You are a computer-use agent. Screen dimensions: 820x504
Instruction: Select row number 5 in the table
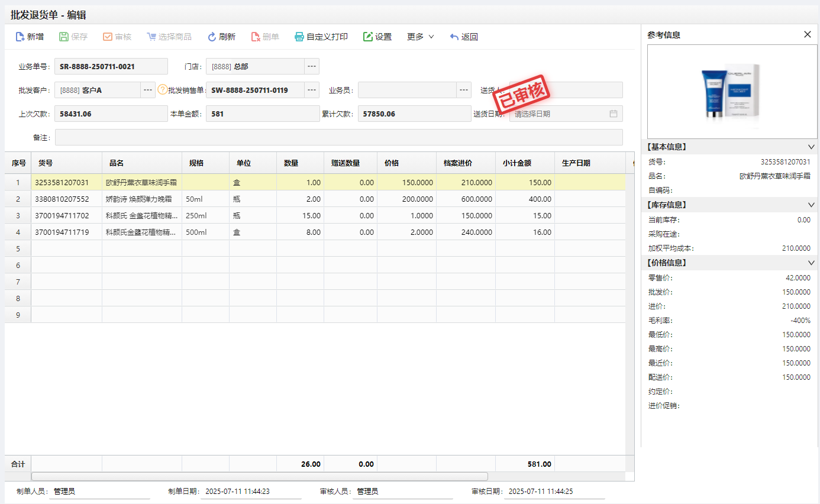(18, 249)
